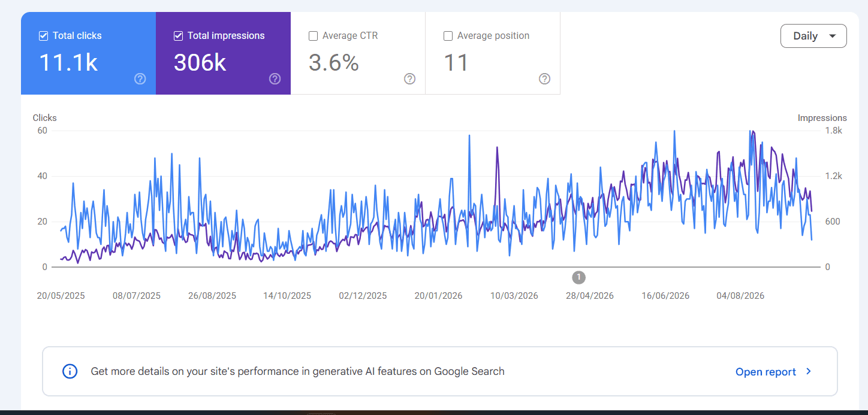Click the 20/01/2026 date label
The height and width of the screenshot is (415, 868).
[x=438, y=296]
